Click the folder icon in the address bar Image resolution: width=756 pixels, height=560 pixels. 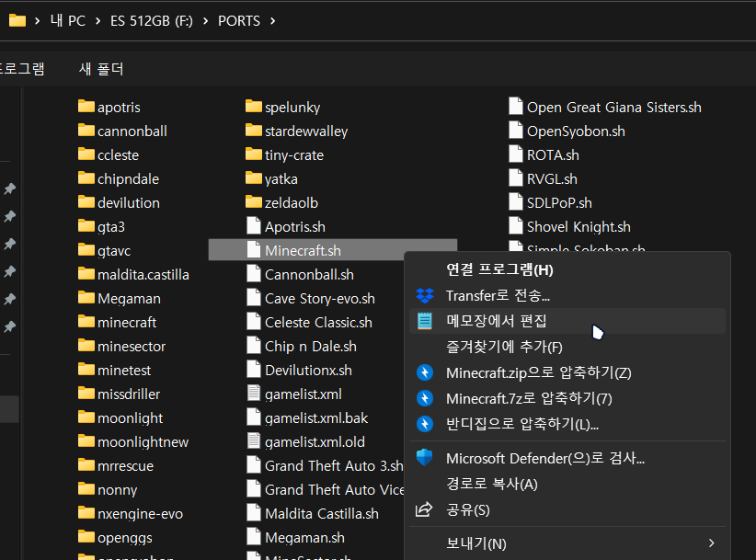coord(17,21)
